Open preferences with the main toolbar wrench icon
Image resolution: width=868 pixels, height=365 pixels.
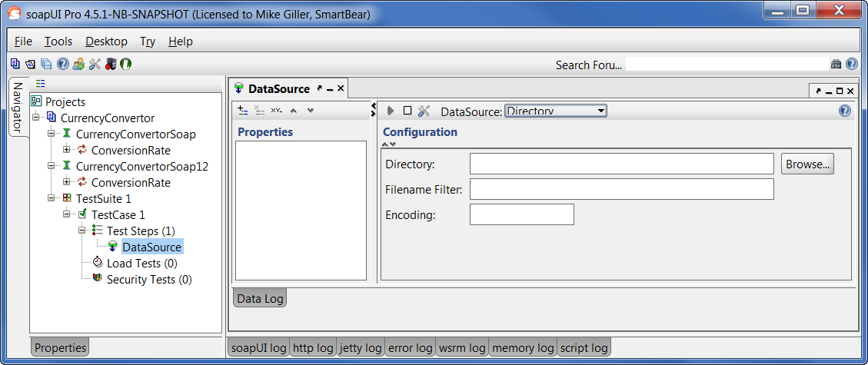tap(95, 64)
